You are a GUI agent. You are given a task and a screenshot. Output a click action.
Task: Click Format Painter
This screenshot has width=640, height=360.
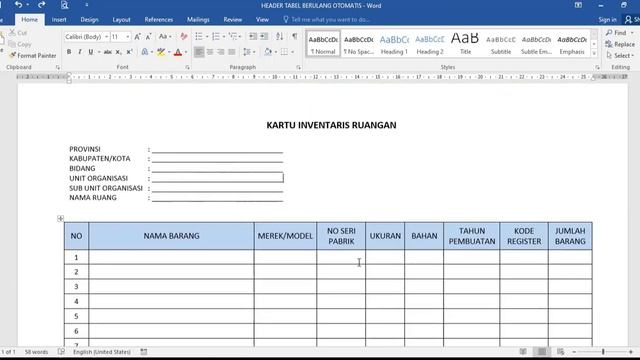pos(33,56)
